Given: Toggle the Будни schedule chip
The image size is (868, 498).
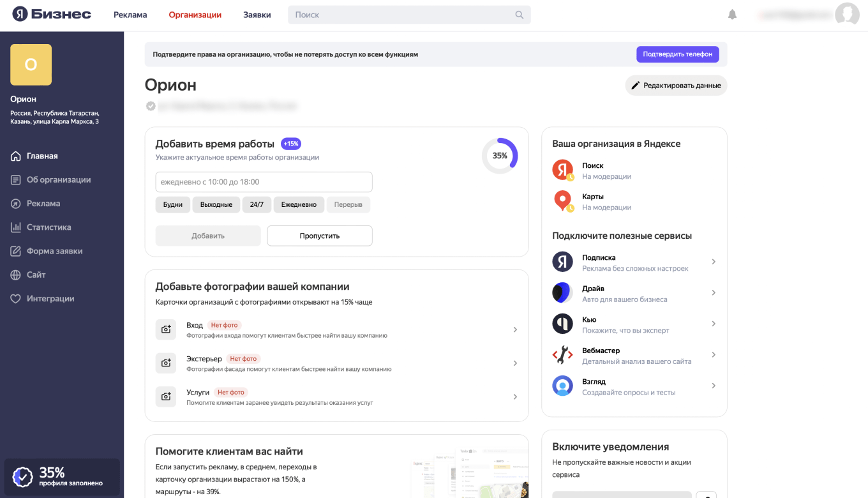Looking at the screenshot, I should 172,204.
